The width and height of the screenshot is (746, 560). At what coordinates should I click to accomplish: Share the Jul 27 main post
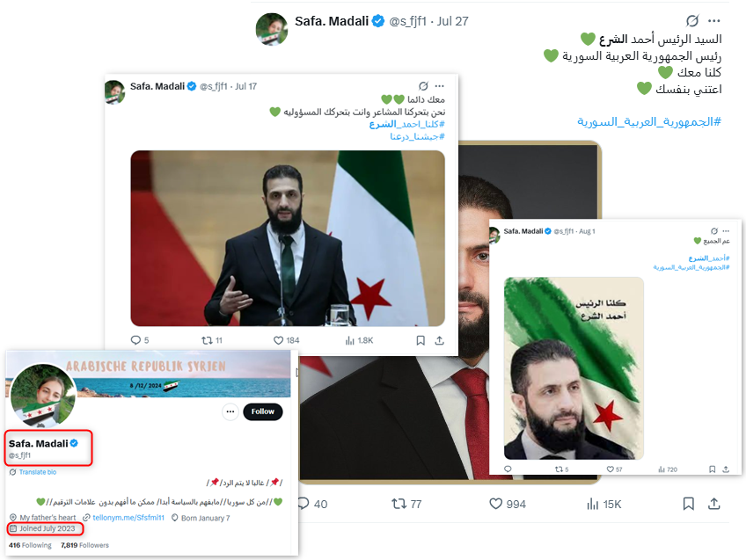pos(714,504)
